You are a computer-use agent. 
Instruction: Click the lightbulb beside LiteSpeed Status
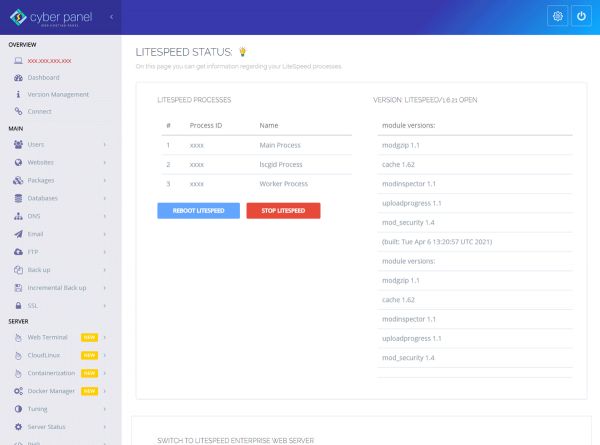pyautogui.click(x=242, y=52)
